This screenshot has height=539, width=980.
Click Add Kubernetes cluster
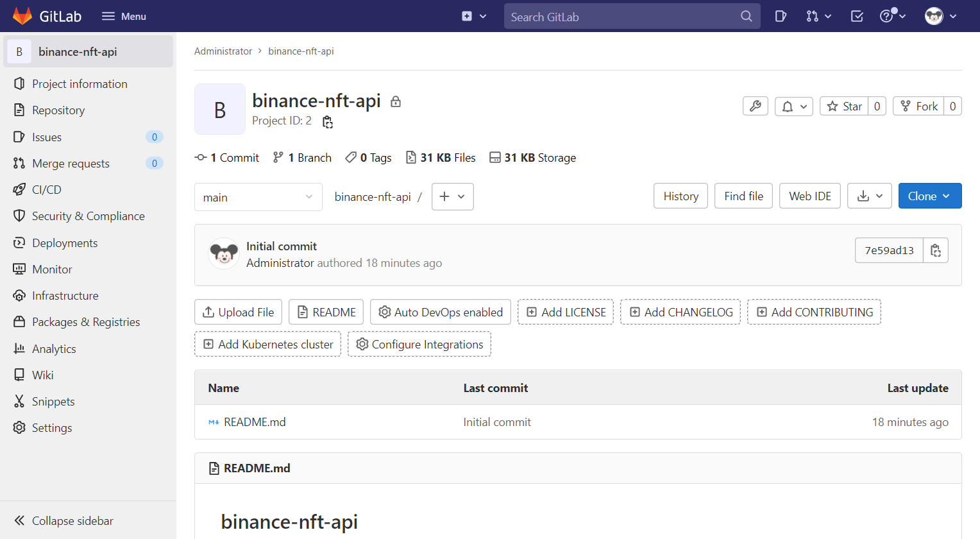(x=267, y=344)
